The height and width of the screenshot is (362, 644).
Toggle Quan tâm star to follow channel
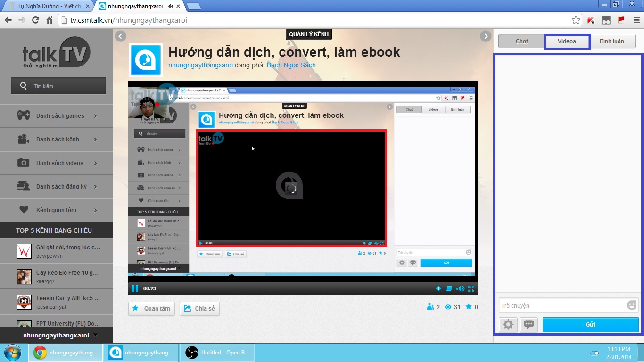[152, 309]
